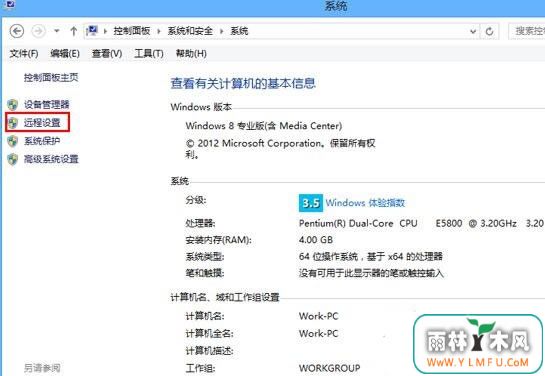
Task: Expand the arrow after 系统和安全 in the breadcrumb
Action: (221, 31)
